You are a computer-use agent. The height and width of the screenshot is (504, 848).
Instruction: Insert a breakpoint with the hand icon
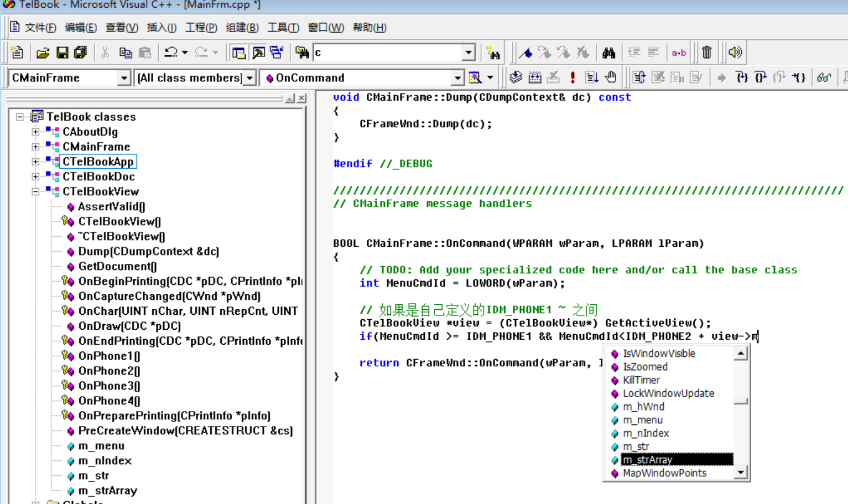(611, 77)
